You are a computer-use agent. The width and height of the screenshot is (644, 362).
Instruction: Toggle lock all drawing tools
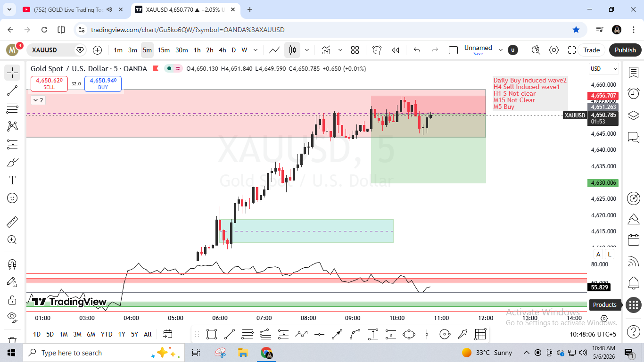coord(12,300)
